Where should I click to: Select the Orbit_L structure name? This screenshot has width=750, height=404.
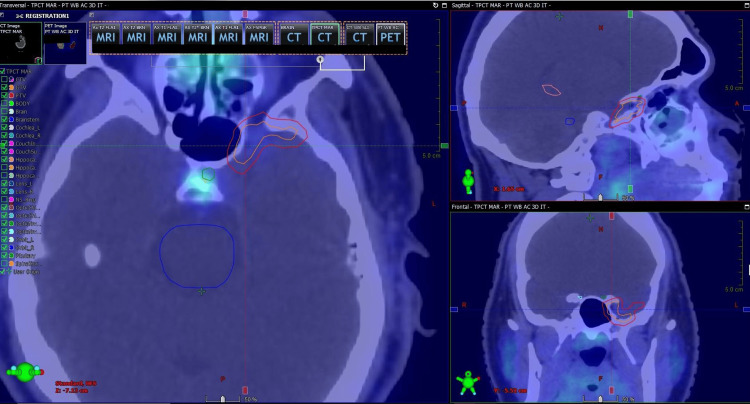pos(24,240)
